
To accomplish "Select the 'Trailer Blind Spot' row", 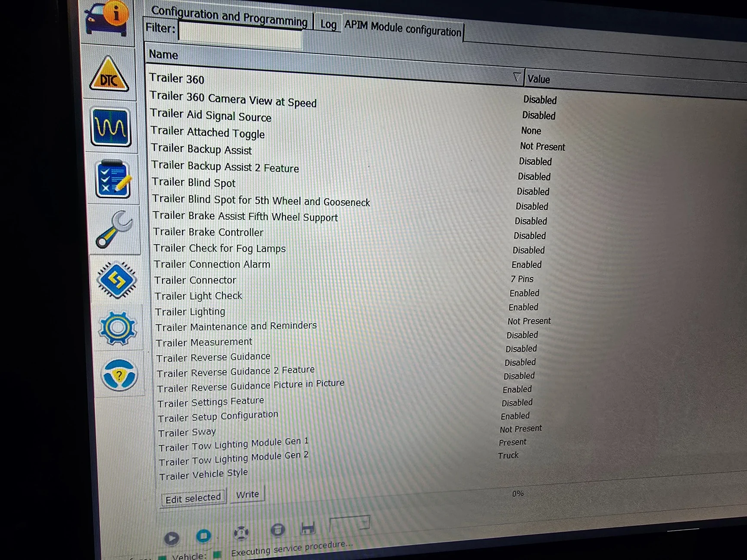I will (194, 183).
